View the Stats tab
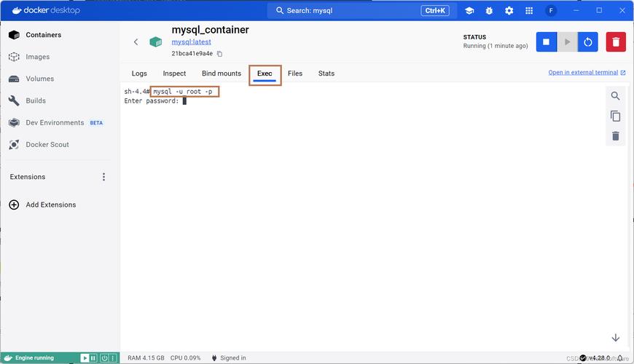The image size is (634, 364). pyautogui.click(x=326, y=74)
